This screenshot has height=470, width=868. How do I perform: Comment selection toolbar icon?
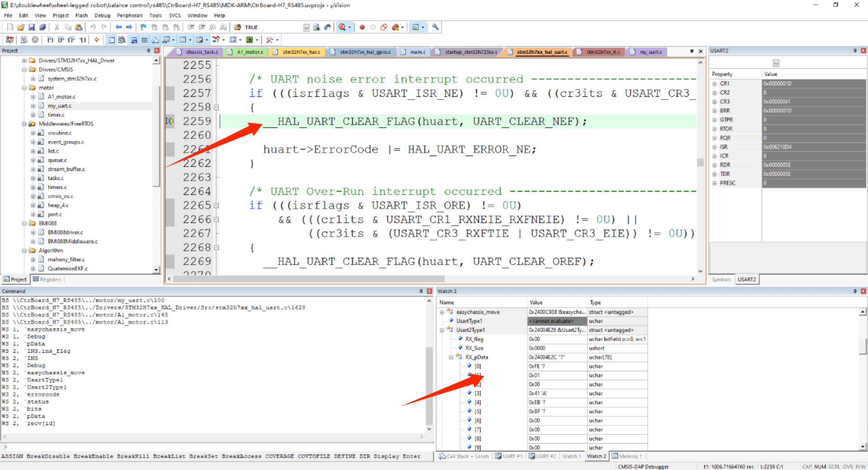(x=212, y=27)
